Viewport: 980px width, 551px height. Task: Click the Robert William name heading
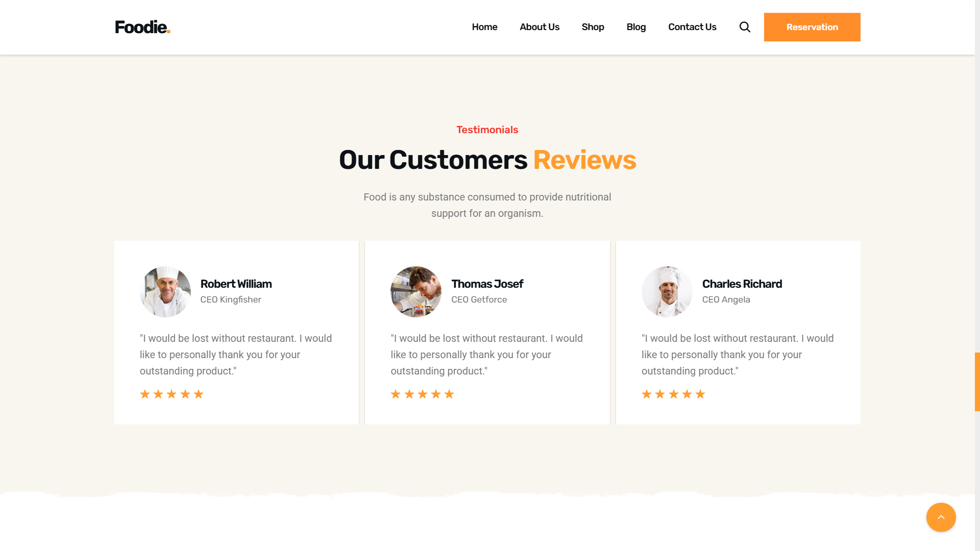[236, 284]
